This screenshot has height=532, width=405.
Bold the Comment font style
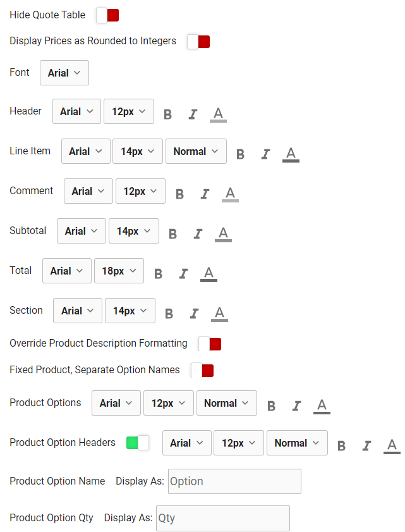click(x=179, y=194)
